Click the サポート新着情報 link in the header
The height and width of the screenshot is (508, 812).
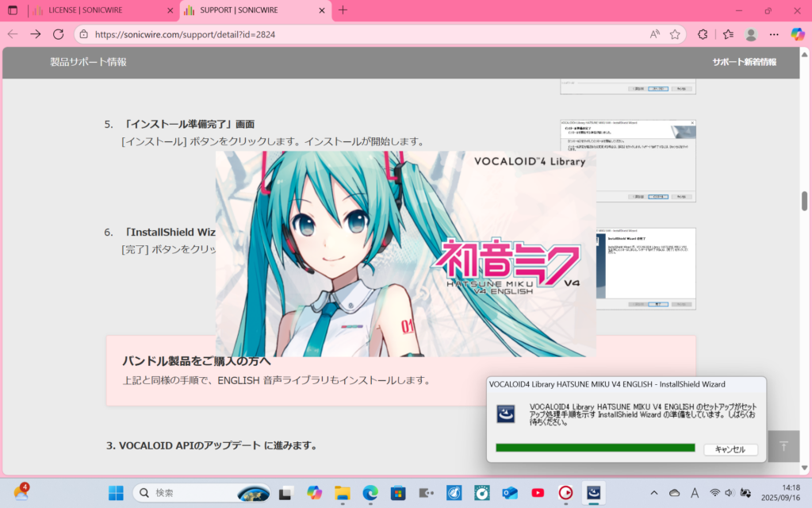click(744, 62)
